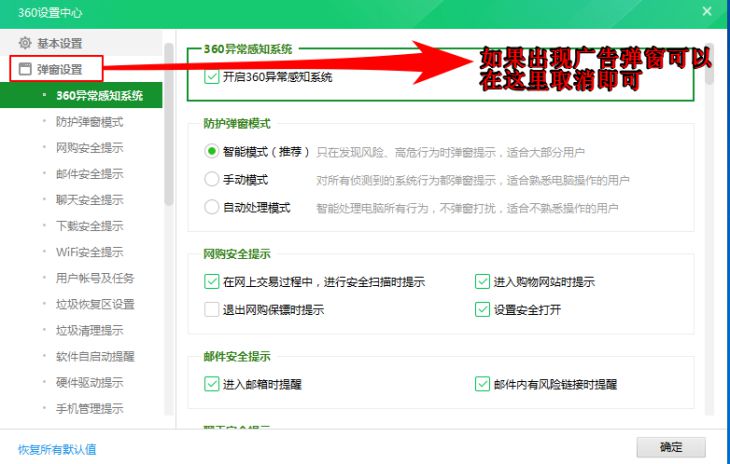Viewport: 730px width, 464px height.
Task: Uncheck 开启360异常感知系统 checkbox
Action: click(211, 77)
